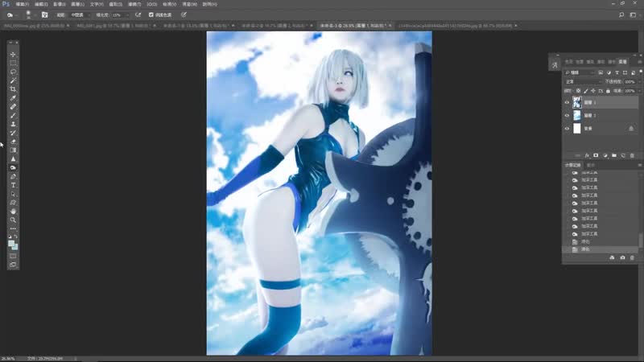Toggle Quick Mask mode
This screenshot has height=362, width=644.
pos(13,256)
